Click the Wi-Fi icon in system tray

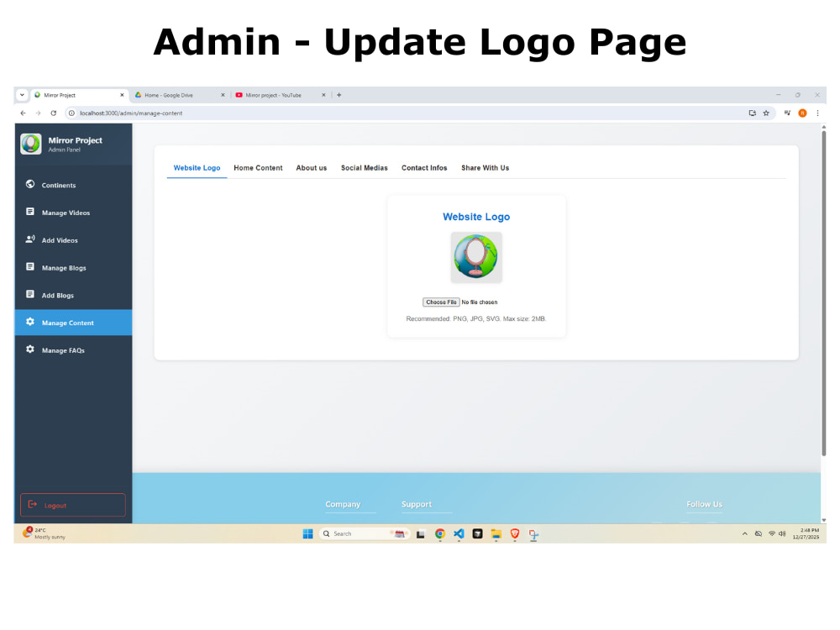(x=772, y=533)
